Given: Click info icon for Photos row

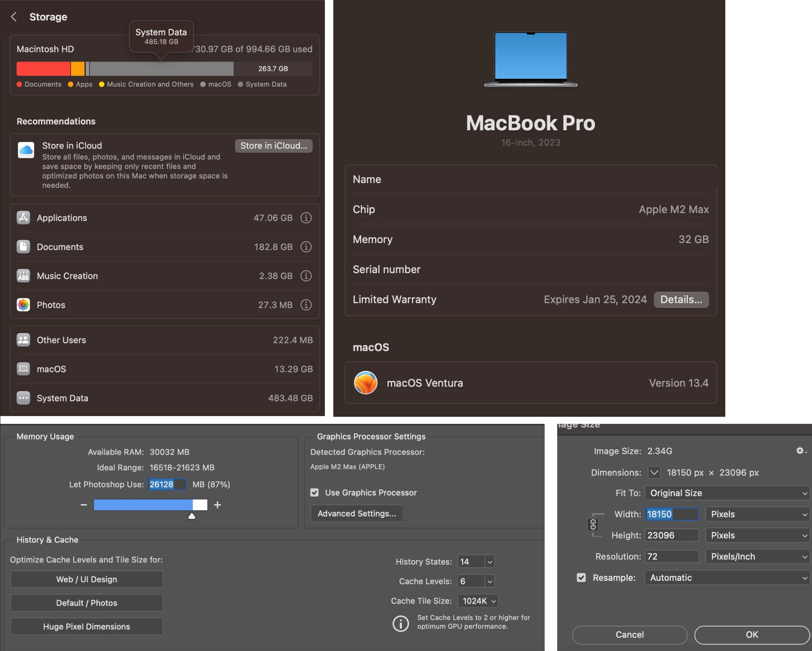Looking at the screenshot, I should (x=306, y=305).
